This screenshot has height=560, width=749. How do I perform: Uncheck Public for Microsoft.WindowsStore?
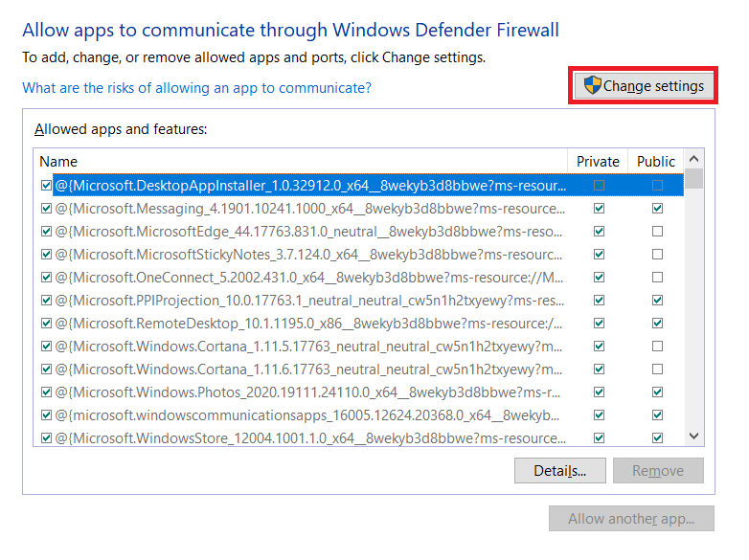(657, 437)
